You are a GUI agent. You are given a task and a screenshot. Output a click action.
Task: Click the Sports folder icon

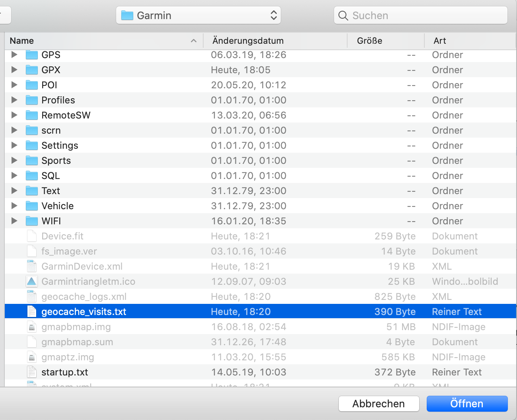(32, 160)
